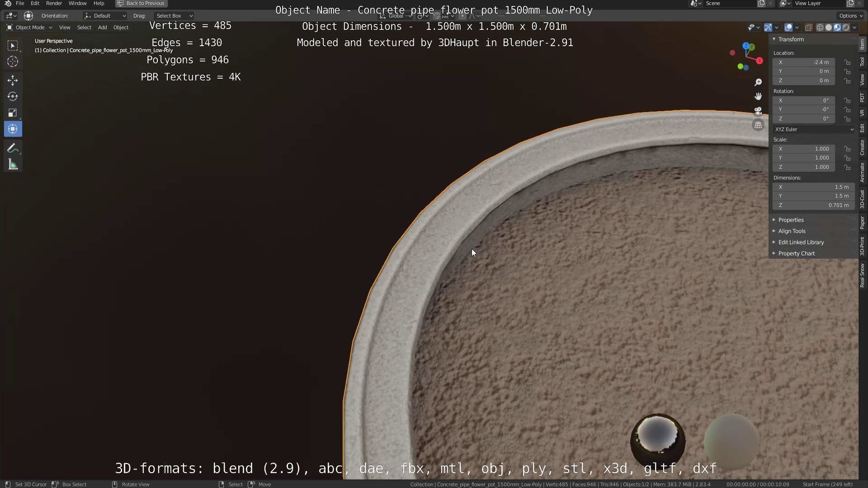
Task: Open the Options button in header
Action: coord(851,16)
